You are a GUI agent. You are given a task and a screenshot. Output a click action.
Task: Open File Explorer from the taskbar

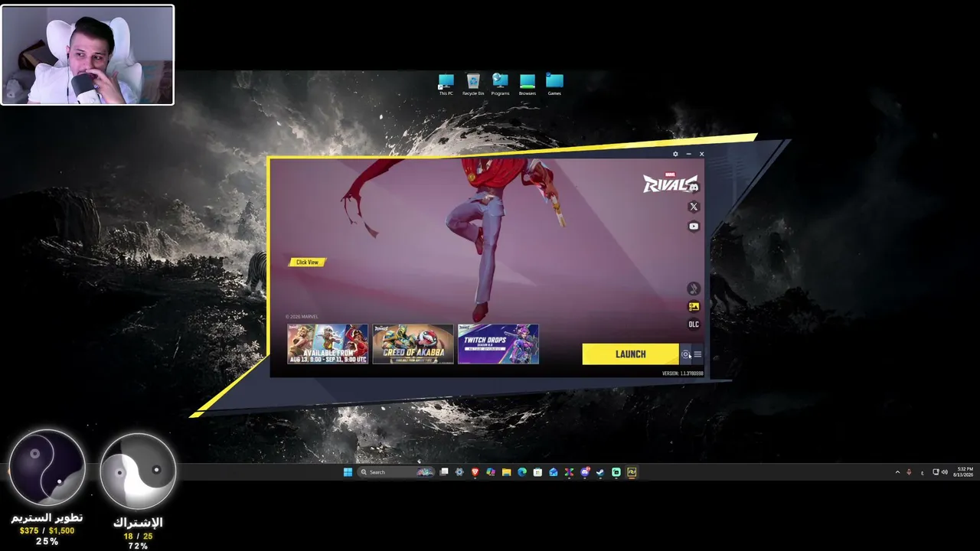(x=506, y=472)
